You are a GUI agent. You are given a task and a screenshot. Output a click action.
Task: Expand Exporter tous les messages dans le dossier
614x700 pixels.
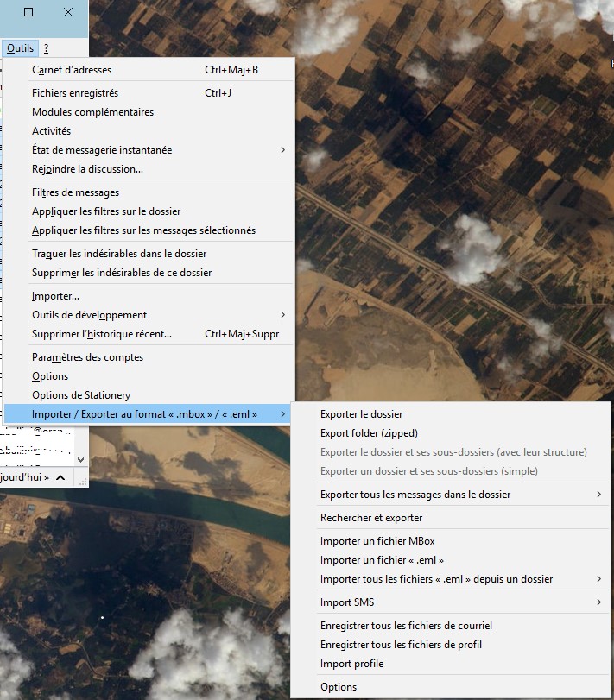451,495
